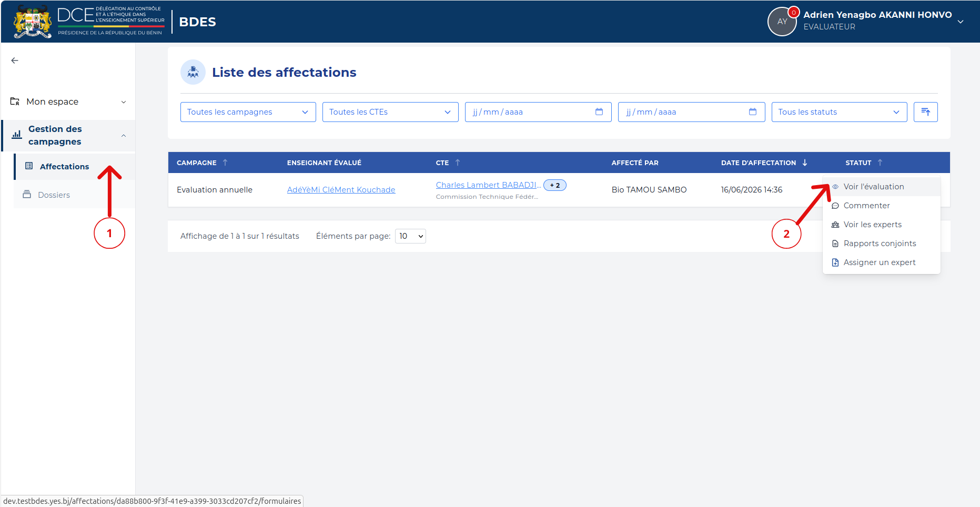Select Voir l'évaluation menu entry
The width and height of the screenshot is (980, 507).
(882, 187)
